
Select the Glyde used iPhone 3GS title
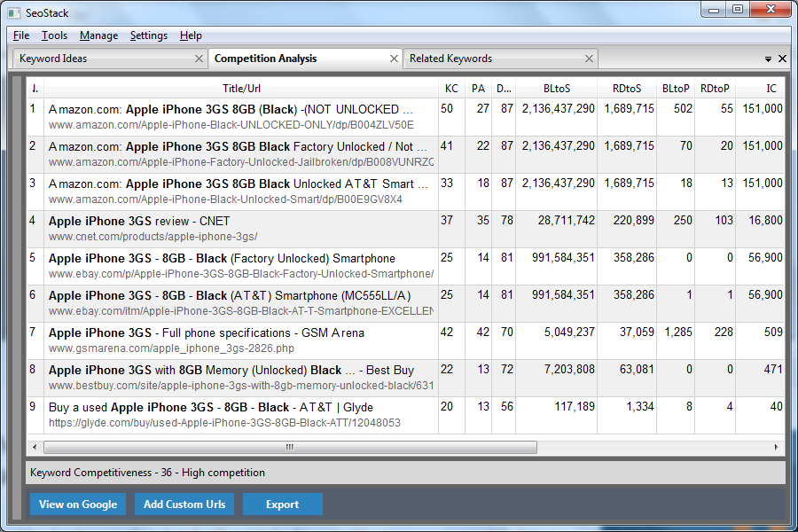click(211, 407)
